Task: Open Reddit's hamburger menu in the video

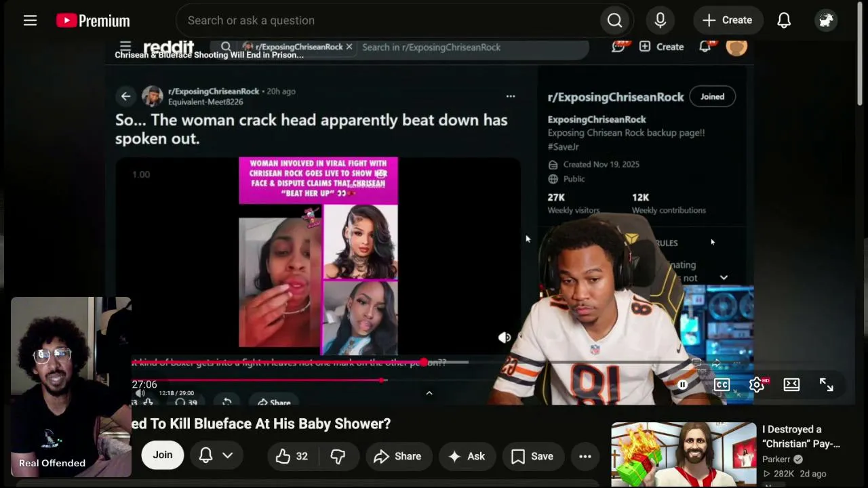Action: click(x=125, y=47)
